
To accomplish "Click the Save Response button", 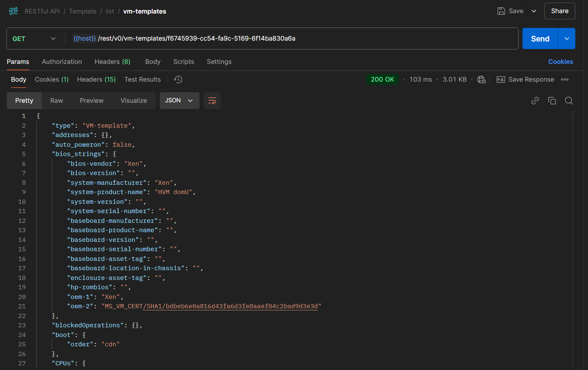I will (525, 79).
